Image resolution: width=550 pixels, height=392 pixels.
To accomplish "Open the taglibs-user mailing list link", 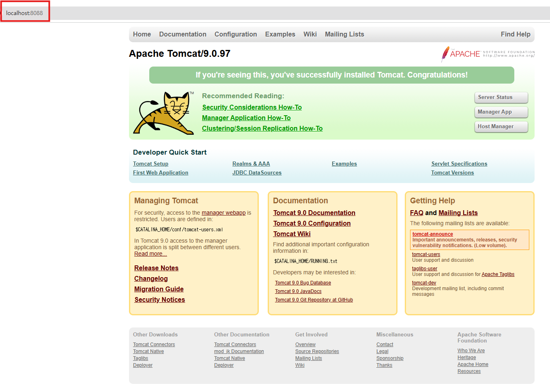I will [425, 269].
